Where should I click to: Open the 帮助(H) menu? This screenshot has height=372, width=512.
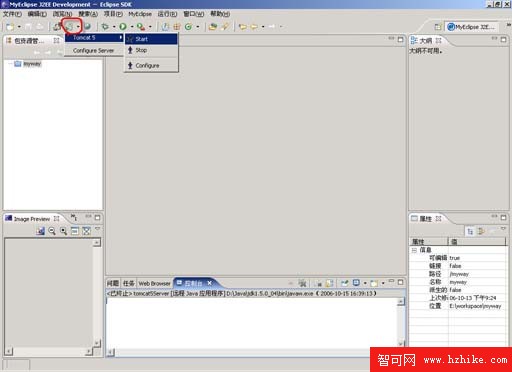[x=220, y=14]
